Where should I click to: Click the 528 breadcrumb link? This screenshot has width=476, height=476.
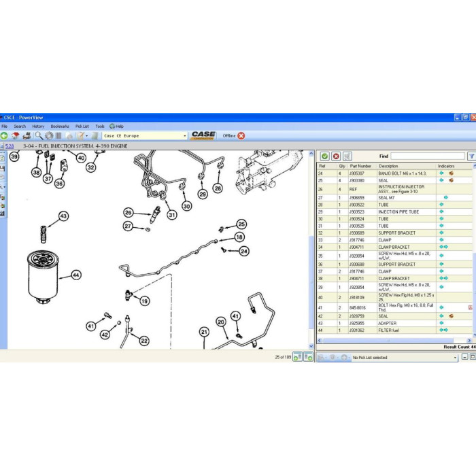(10, 146)
